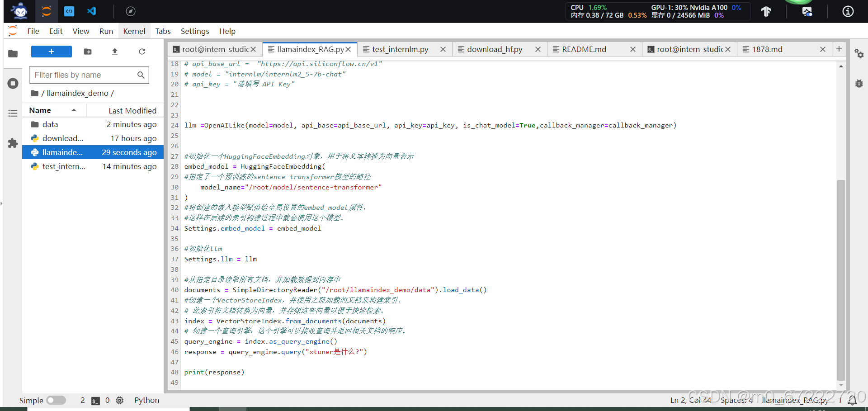Launch the code server icon in top bar
This screenshot has height=411, width=868.
tap(69, 11)
